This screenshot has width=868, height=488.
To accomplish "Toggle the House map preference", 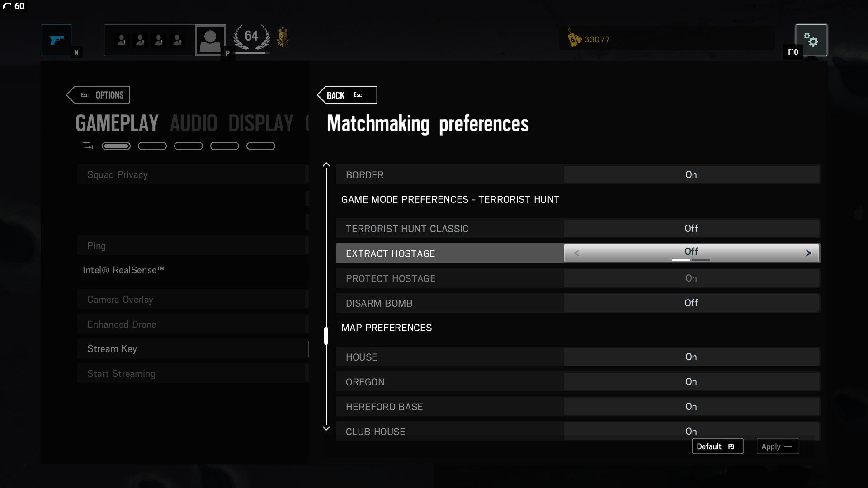I will [691, 357].
